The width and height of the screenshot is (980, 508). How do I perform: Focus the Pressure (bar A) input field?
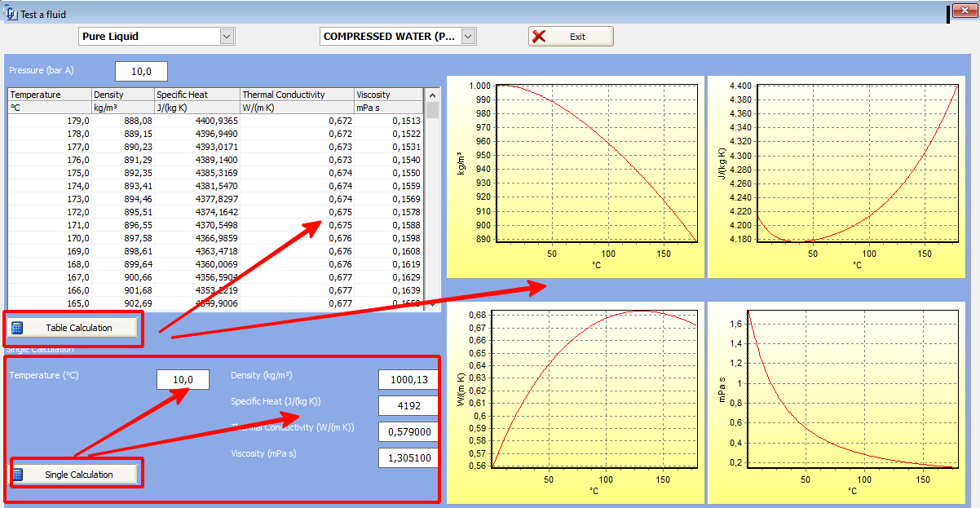141,71
